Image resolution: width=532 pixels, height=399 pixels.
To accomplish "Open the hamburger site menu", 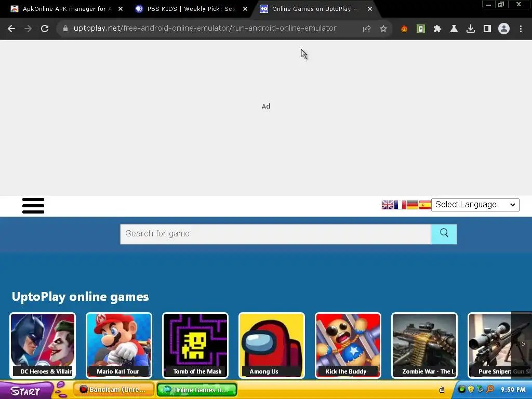I will 33,206.
